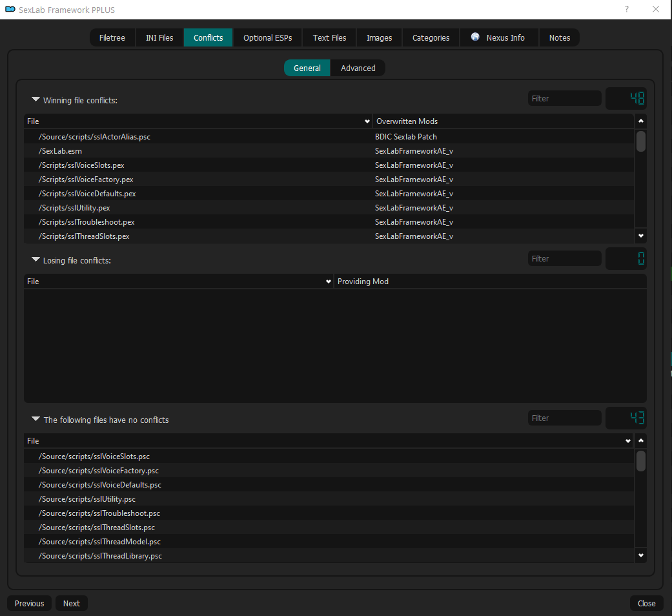Click the Mod Organizer title bar icon
This screenshot has height=616, width=672.
pyautogui.click(x=10, y=9)
